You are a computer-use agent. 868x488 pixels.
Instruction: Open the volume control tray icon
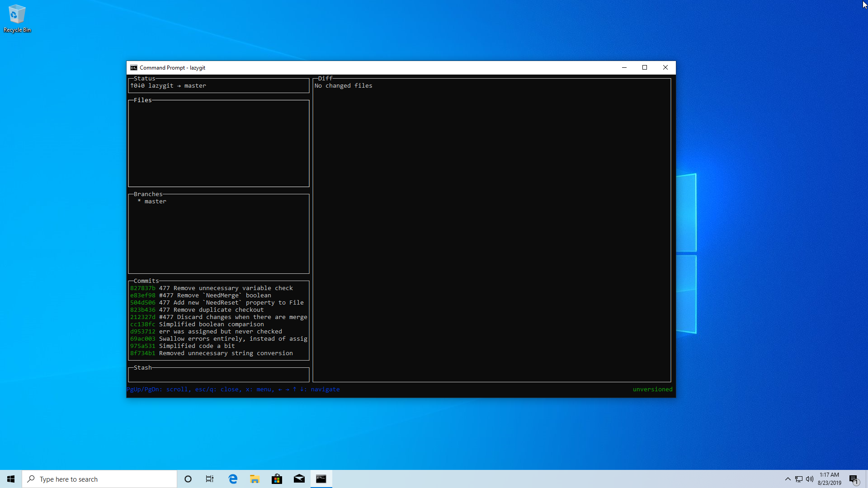point(810,479)
